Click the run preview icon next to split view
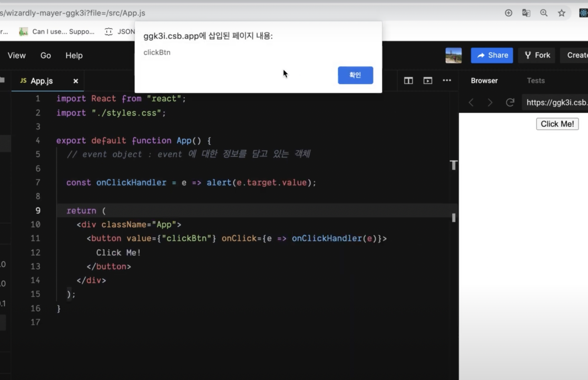Image resolution: width=588 pixels, height=380 pixels. click(428, 81)
